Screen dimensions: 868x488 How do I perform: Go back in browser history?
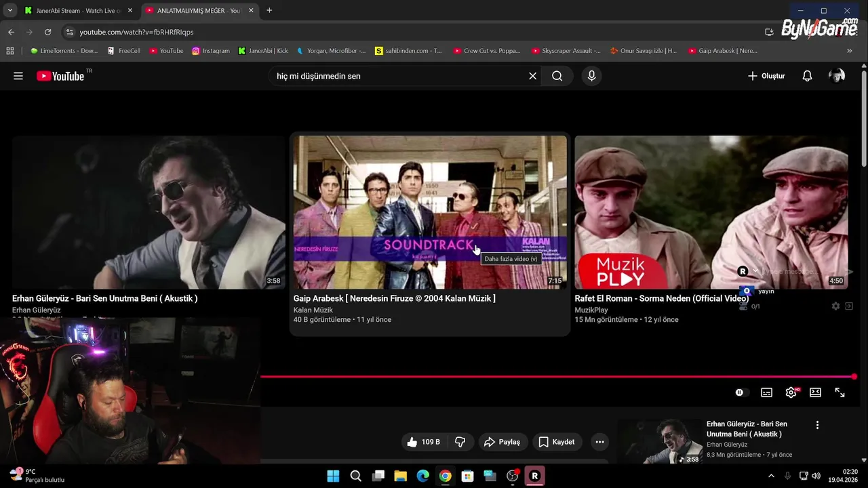tap(11, 32)
